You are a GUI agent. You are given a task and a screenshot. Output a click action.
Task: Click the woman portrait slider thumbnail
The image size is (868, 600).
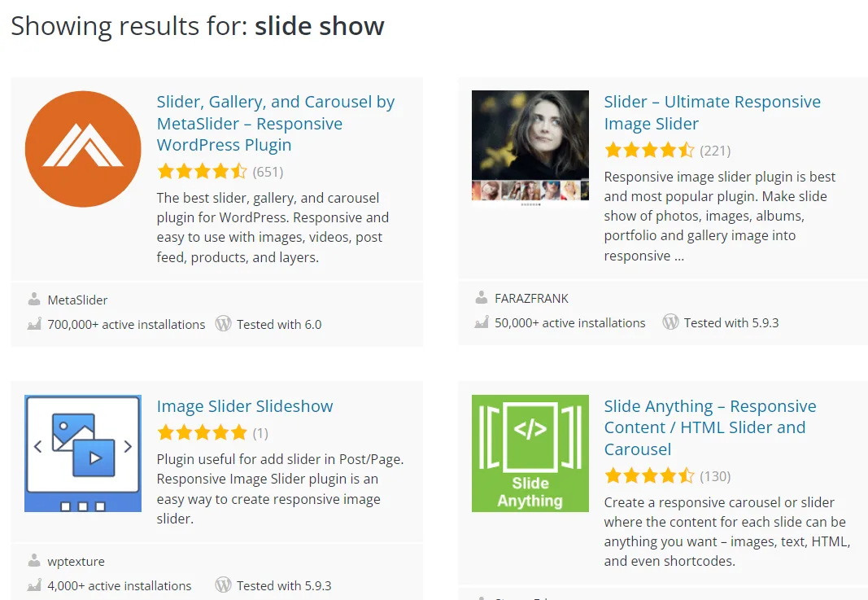point(530,147)
